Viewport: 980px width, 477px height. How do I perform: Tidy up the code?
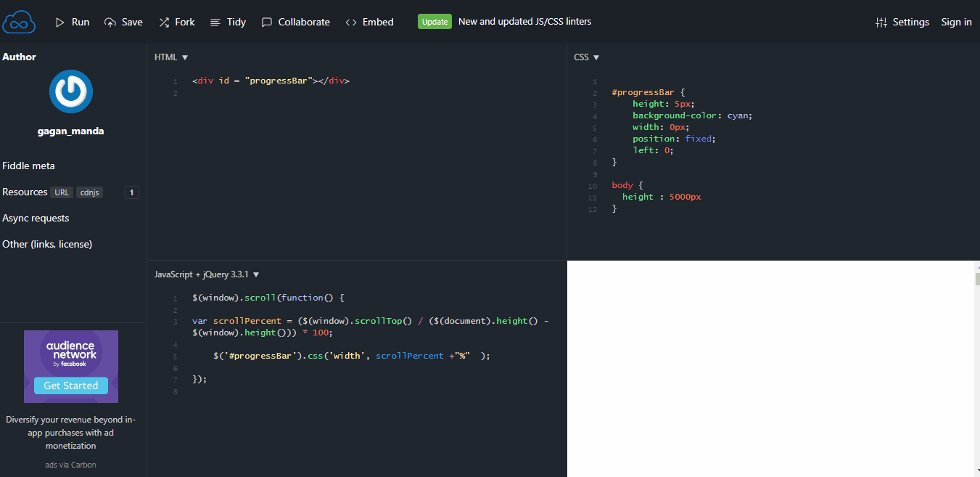click(228, 22)
